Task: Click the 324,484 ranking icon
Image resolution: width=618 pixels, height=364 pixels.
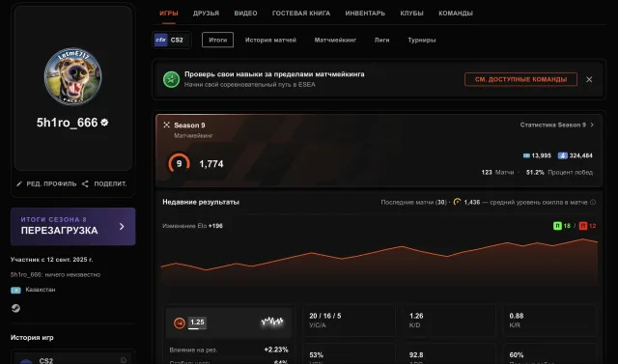Action: (x=562, y=155)
